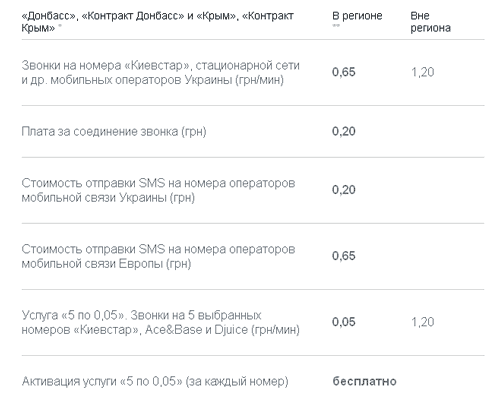Click «Активация услуги «5 по 0,05»» row label
Viewport: 500px width, 398px height.
click(155, 381)
